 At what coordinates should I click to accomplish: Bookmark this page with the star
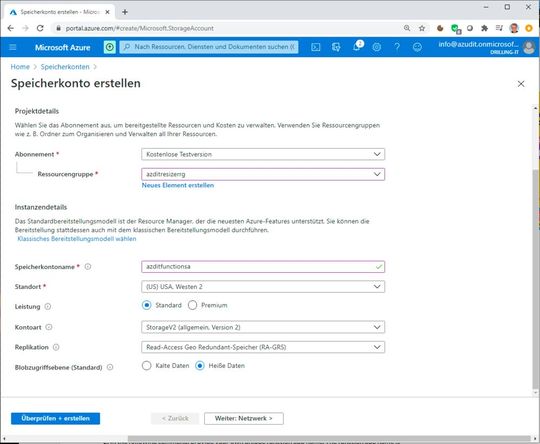coord(422,28)
